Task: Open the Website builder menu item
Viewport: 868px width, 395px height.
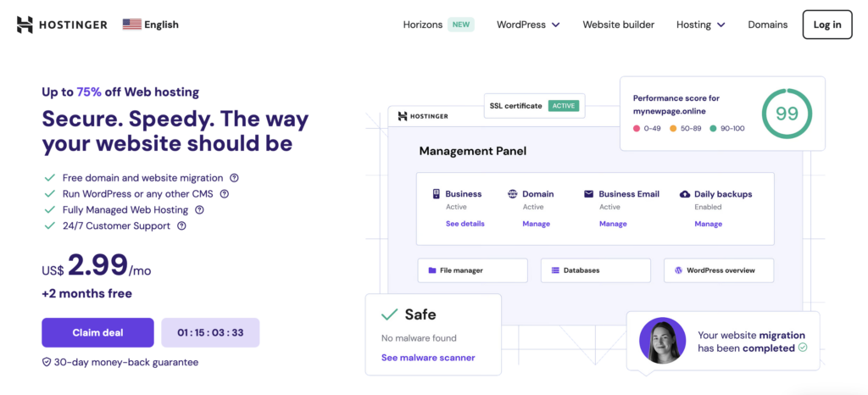Action: 618,25
